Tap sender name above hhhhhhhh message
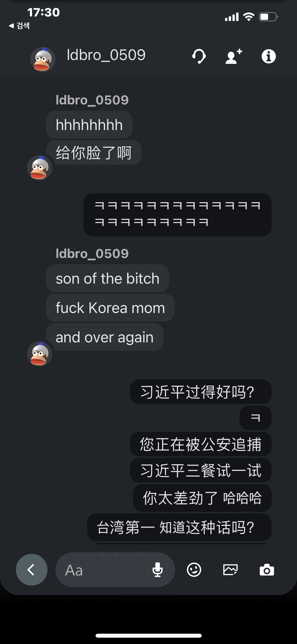Viewport: 297px width, 644px height. 92,100
